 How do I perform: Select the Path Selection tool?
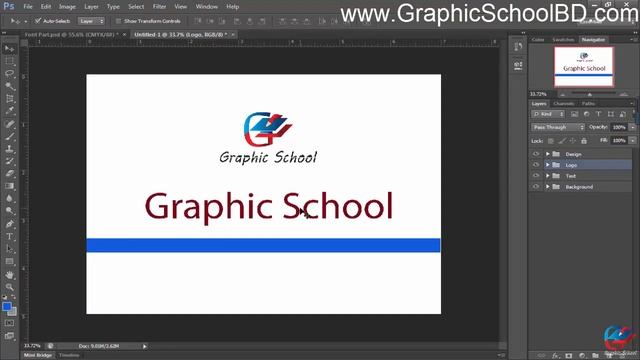click(9, 249)
